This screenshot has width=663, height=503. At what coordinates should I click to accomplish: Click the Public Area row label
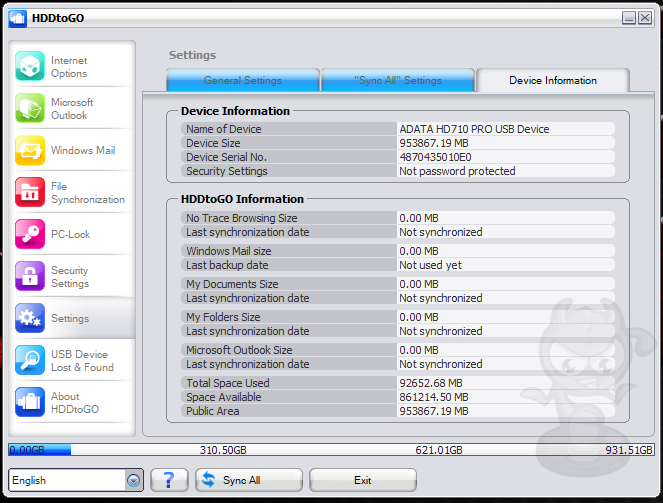(x=213, y=411)
